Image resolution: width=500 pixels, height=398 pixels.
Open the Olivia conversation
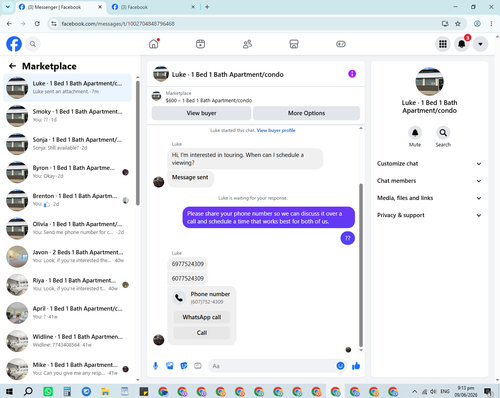tap(68, 228)
